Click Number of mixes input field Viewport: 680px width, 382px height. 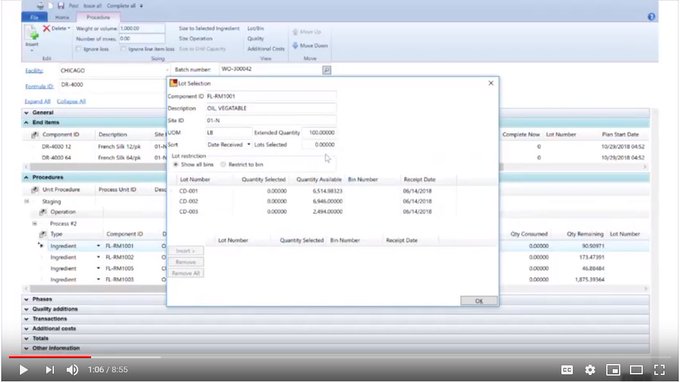click(142, 39)
